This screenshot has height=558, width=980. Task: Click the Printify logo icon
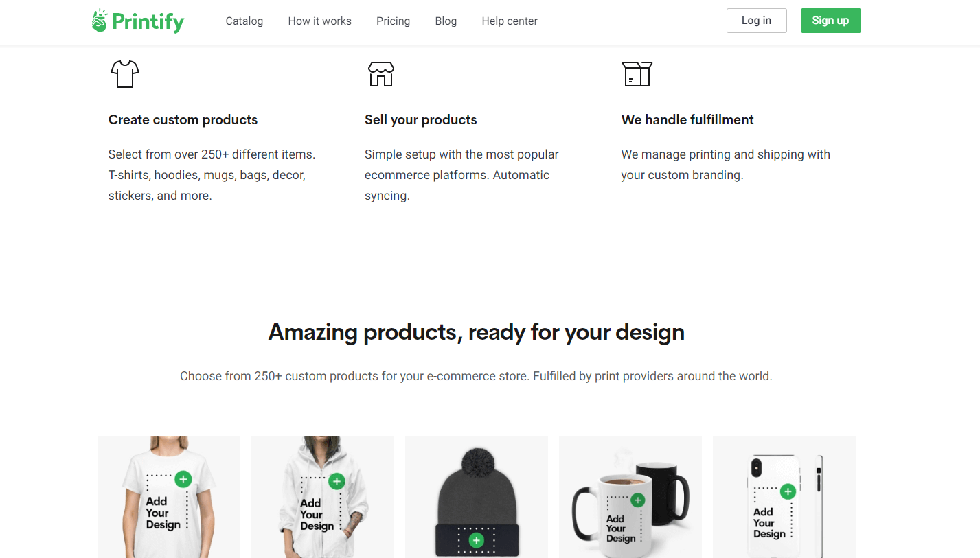tap(100, 20)
